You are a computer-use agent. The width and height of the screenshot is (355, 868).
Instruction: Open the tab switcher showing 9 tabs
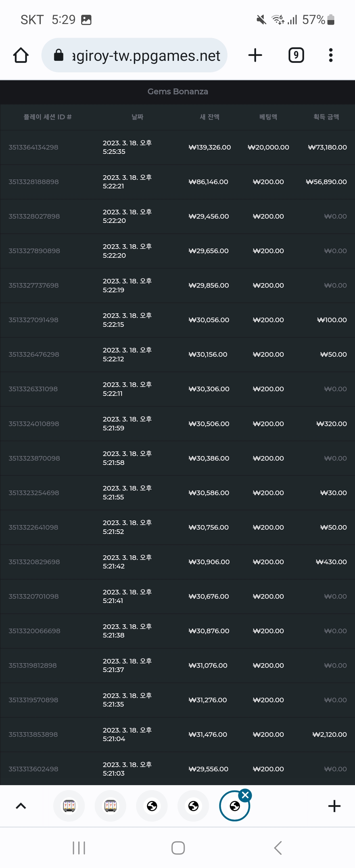(296, 55)
